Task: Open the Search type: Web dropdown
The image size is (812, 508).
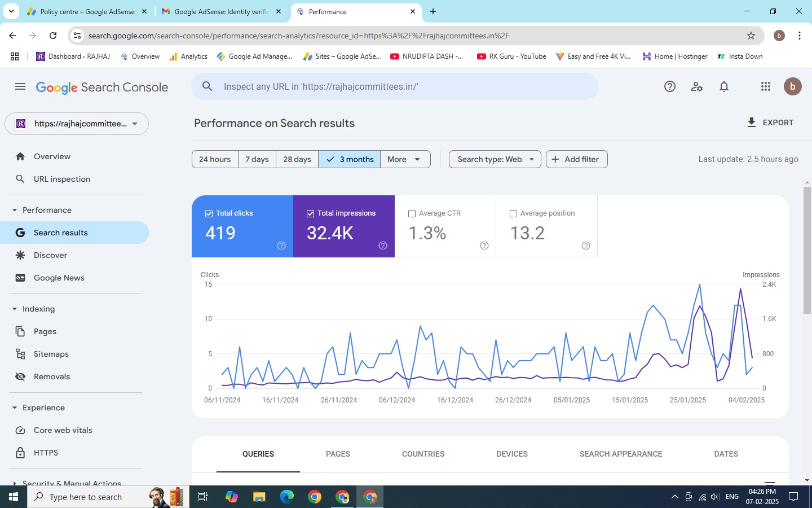Action: coord(495,159)
